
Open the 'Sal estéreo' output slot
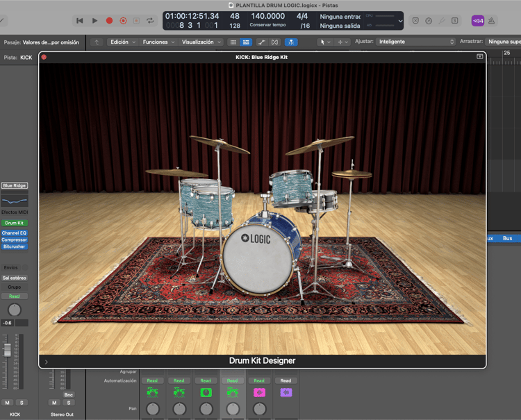(15, 278)
